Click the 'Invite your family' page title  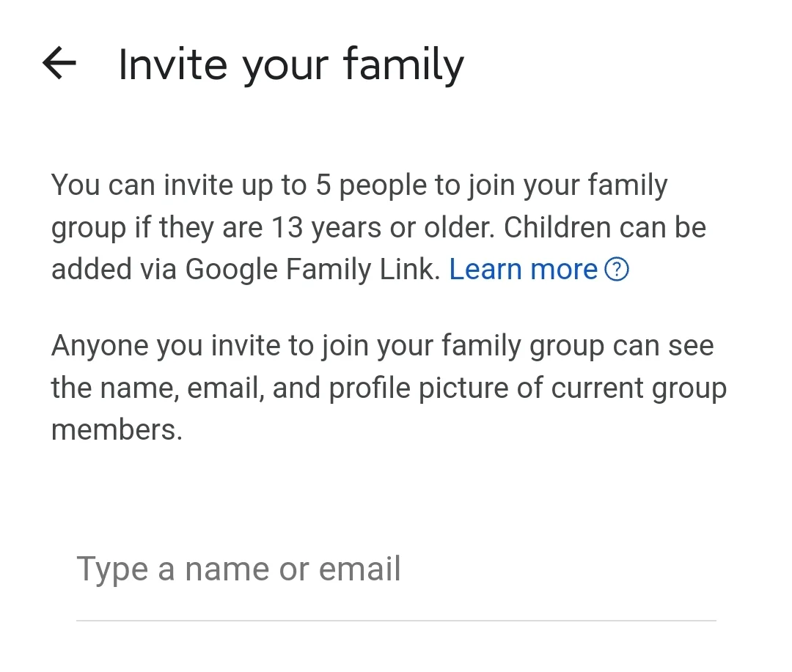291,64
